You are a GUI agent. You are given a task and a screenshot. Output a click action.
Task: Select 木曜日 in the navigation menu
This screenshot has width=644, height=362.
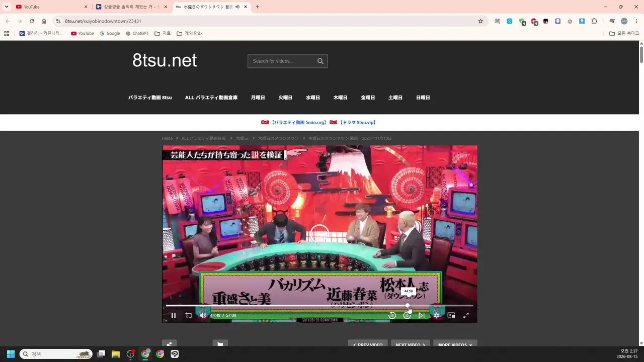click(x=340, y=98)
